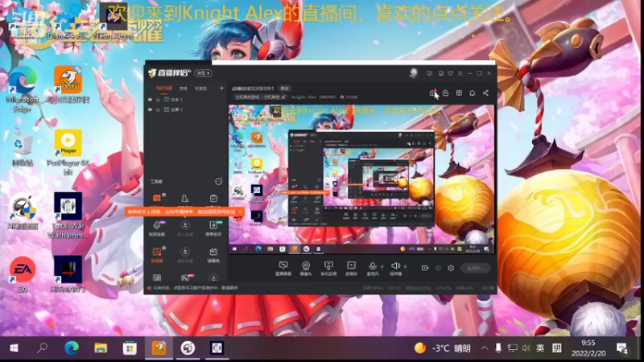Open mode pill dropdown beside 直播伴侣 logo
The width and height of the screenshot is (644, 362).
tap(203, 73)
